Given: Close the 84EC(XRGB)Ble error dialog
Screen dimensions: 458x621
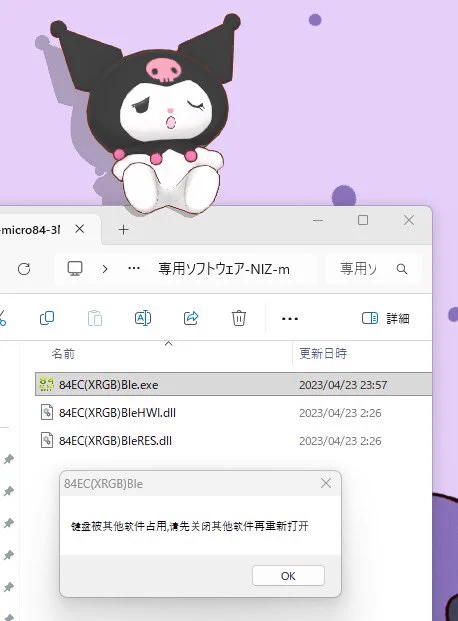Looking at the screenshot, I should (x=326, y=483).
